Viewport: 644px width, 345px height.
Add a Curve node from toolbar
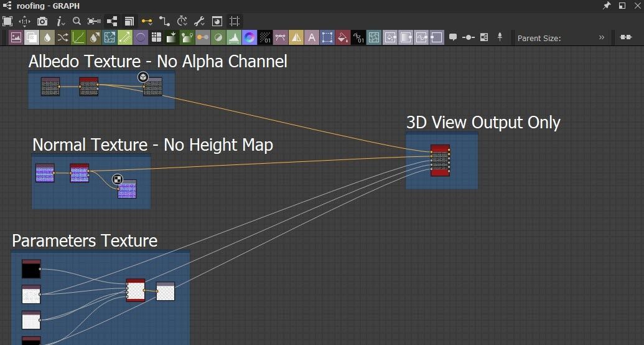78,37
